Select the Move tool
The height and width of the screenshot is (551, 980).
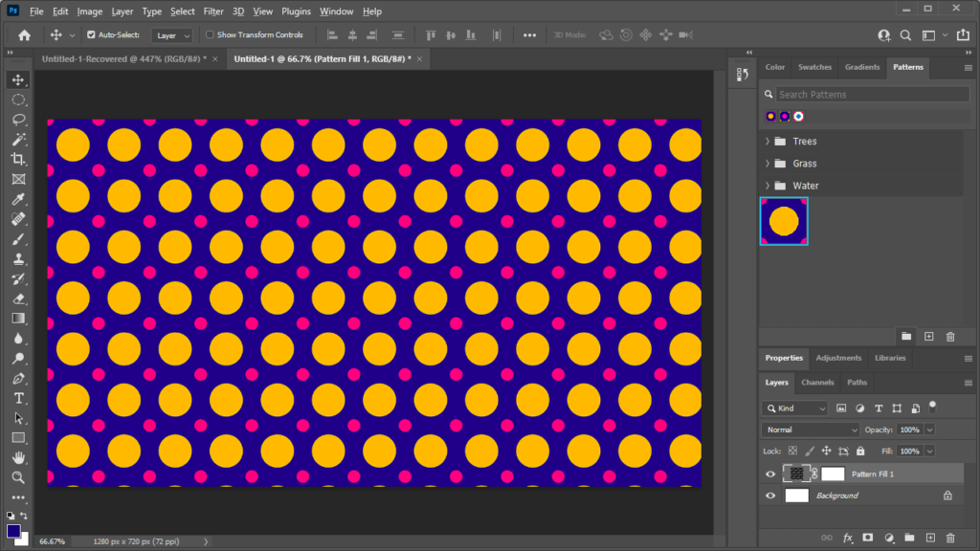coord(18,80)
